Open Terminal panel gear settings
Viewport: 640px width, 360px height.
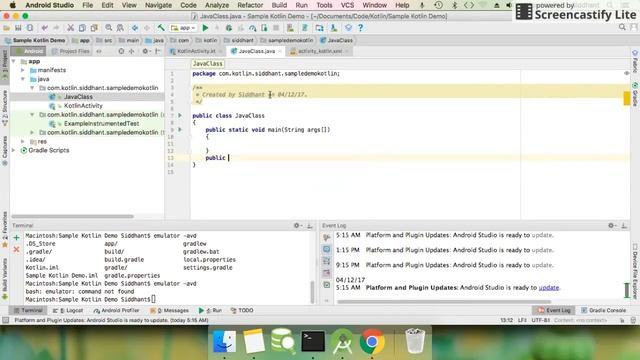point(297,225)
